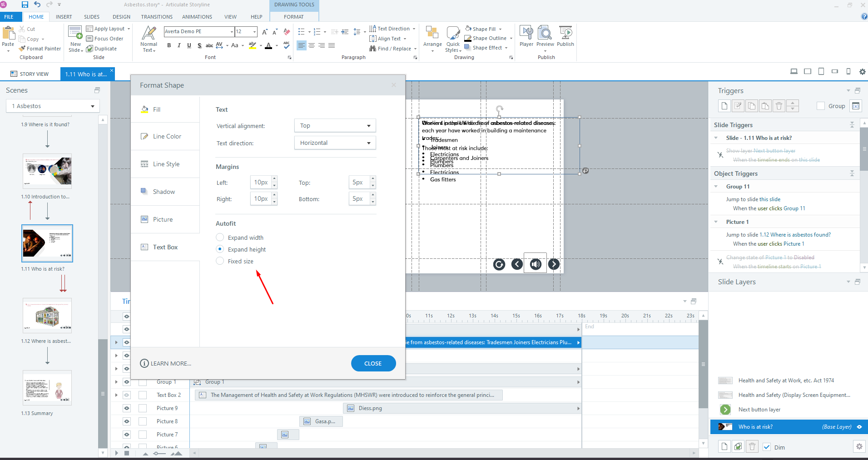Open the Vertical alignment dropdown
868x460 pixels.
335,126
